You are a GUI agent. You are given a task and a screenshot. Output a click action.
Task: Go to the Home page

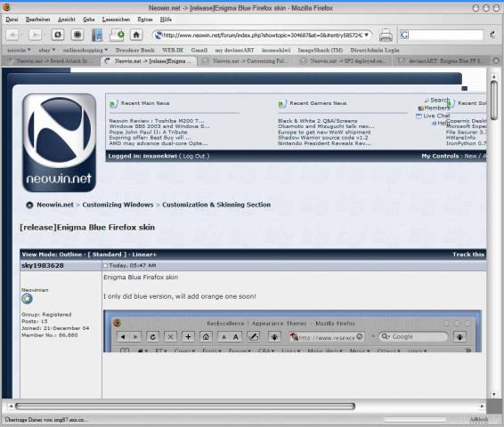[136, 35]
